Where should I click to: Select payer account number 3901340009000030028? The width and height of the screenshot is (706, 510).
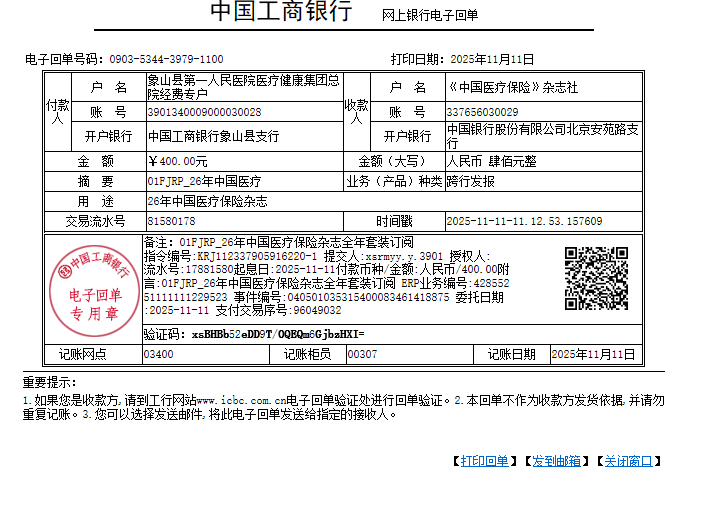tap(204, 112)
